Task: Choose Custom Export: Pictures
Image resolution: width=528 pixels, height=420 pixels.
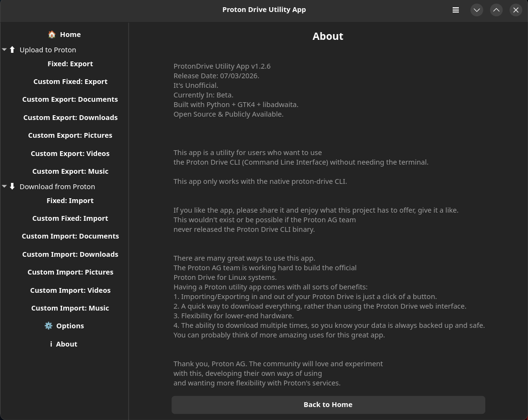Action: [x=70, y=135]
